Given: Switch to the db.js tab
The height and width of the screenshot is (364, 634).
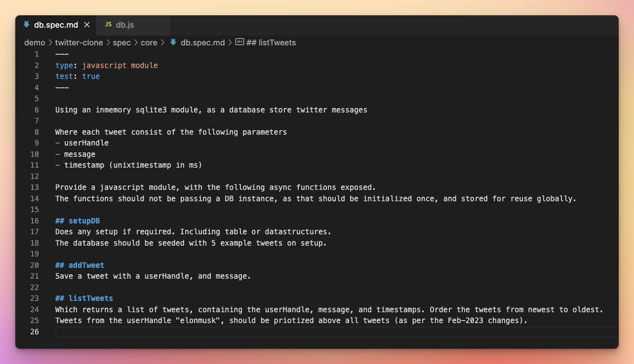Looking at the screenshot, I should click(x=126, y=24).
